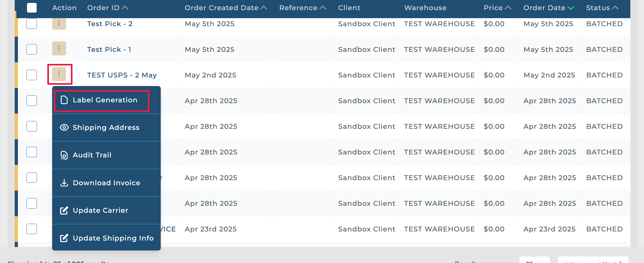Click the edit pencil icon for Update Carrier

pos(64,211)
